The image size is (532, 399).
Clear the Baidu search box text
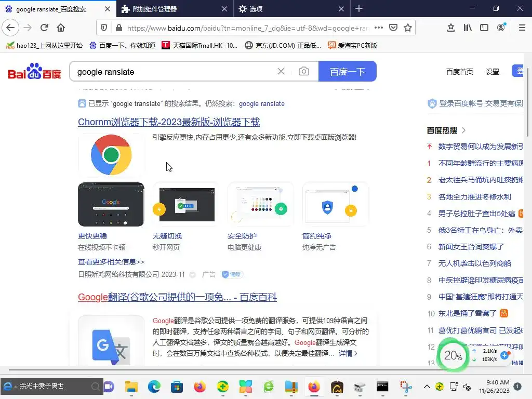[281, 71]
